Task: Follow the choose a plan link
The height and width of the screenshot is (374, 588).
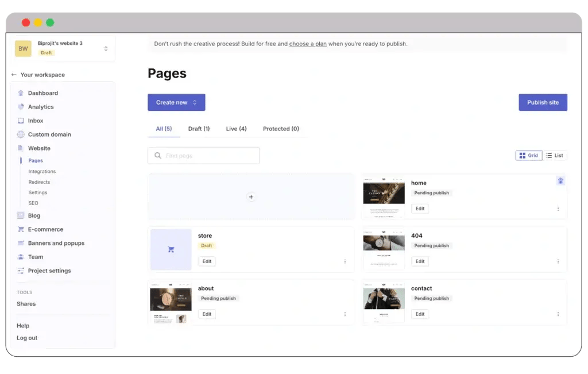Action: (308, 44)
